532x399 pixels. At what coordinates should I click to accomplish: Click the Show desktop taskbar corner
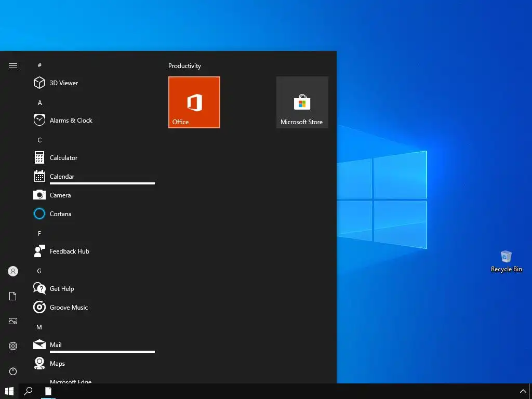[x=530, y=391]
